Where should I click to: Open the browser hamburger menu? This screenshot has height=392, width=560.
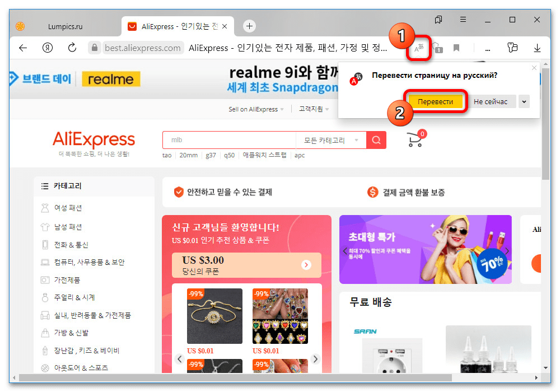pyautogui.click(x=463, y=20)
